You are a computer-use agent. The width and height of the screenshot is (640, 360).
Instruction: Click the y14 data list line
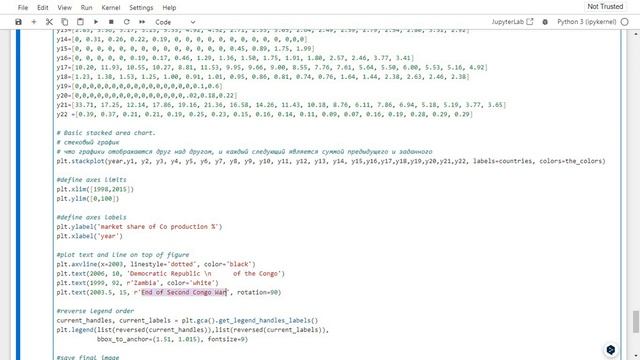click(182, 39)
